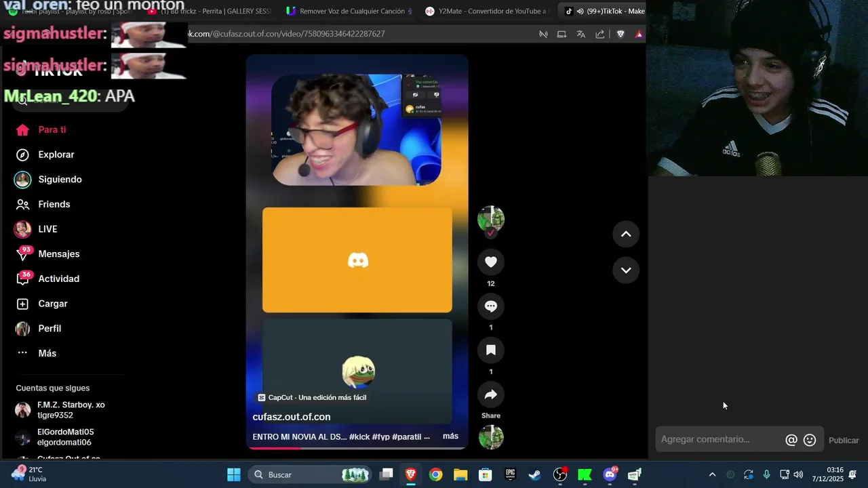The width and height of the screenshot is (868, 488).
Task: Click the microphone tray icon
Action: click(766, 474)
